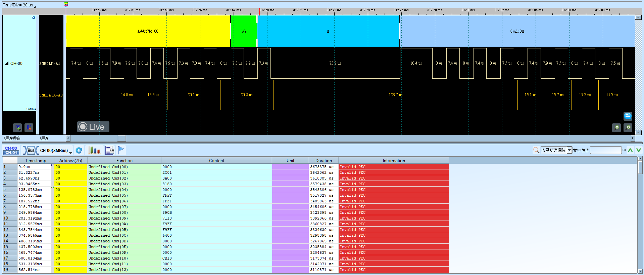Click the table scrollbar down arrow
This screenshot has width=644, height=275.
point(640,271)
